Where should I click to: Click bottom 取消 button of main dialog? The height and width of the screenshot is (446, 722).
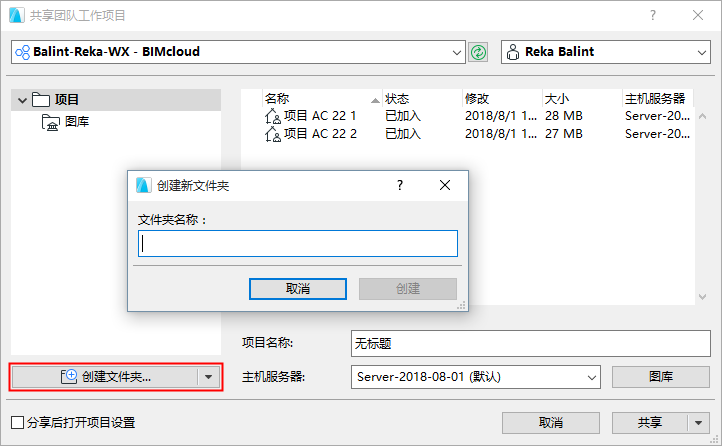pyautogui.click(x=551, y=423)
